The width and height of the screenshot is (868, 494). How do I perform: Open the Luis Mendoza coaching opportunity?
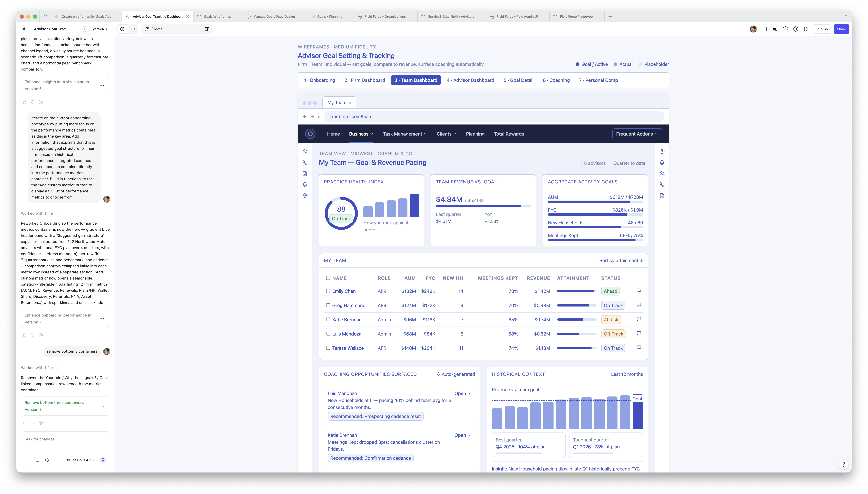pyautogui.click(x=462, y=393)
